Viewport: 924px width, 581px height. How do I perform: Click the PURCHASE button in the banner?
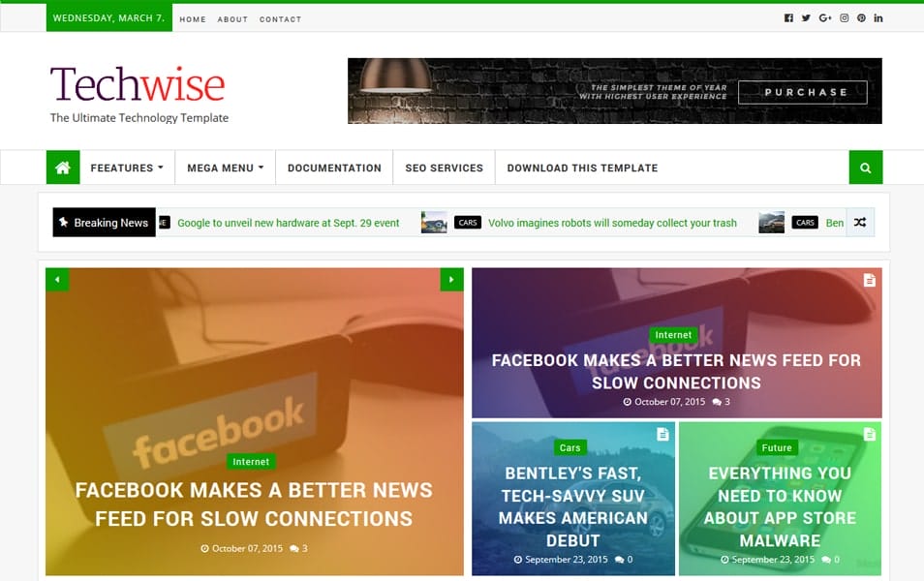point(803,92)
